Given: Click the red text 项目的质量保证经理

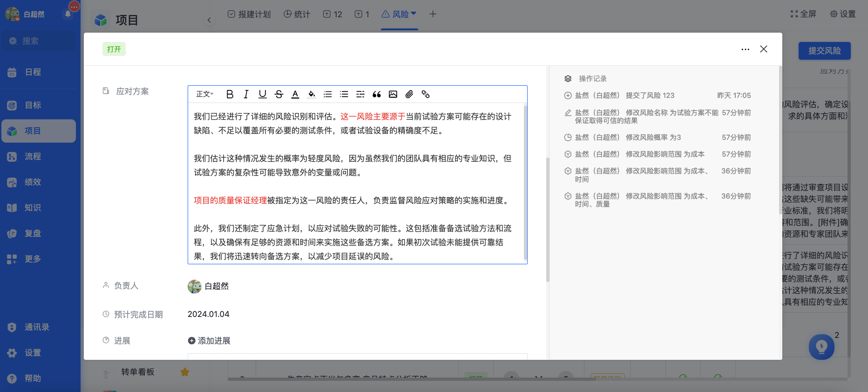Looking at the screenshot, I should click(x=231, y=200).
